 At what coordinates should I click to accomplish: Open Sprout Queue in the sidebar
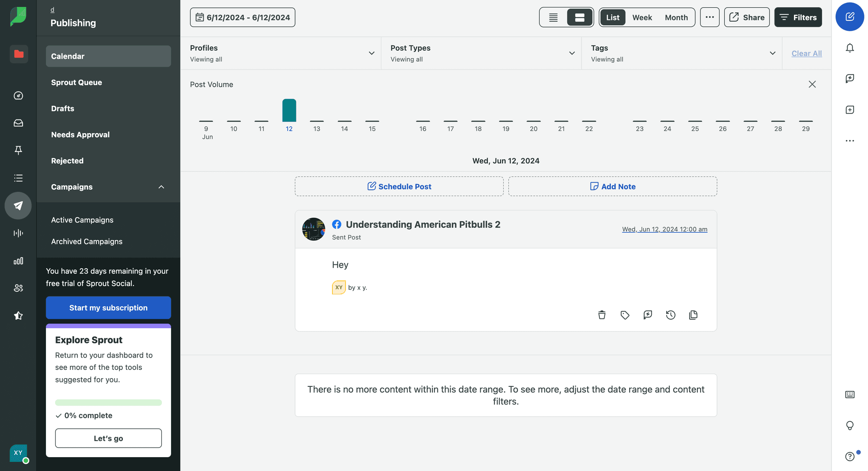pyautogui.click(x=76, y=82)
